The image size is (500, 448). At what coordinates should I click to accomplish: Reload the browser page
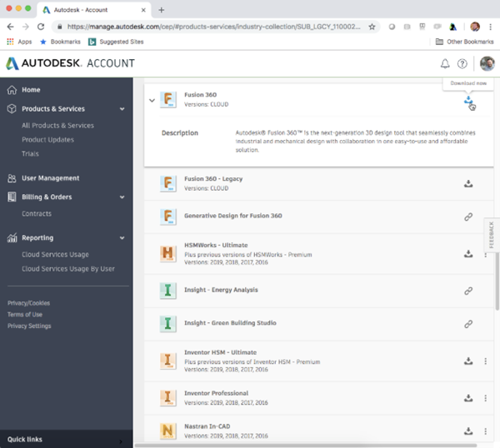[x=41, y=27]
